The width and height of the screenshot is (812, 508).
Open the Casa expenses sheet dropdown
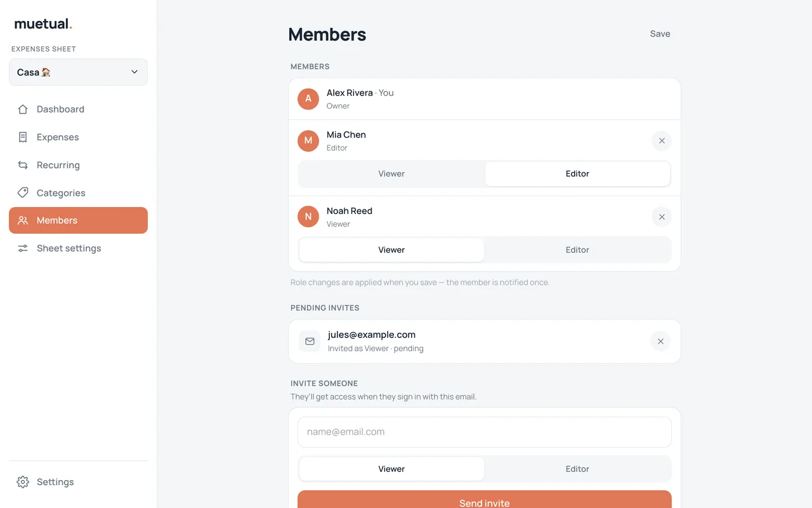[x=78, y=72]
